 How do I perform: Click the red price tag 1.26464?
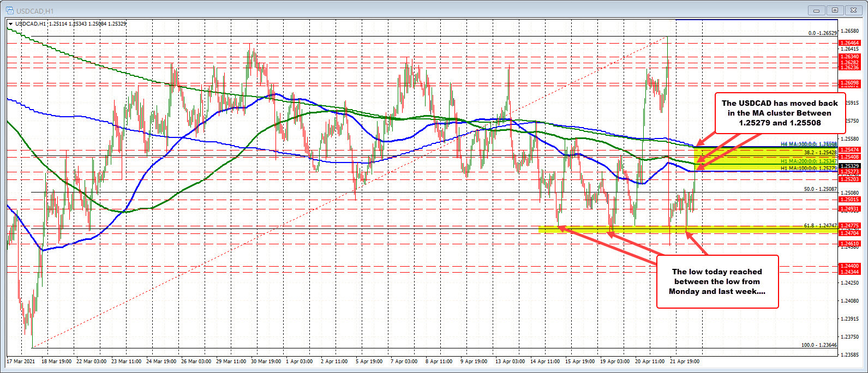850,43
